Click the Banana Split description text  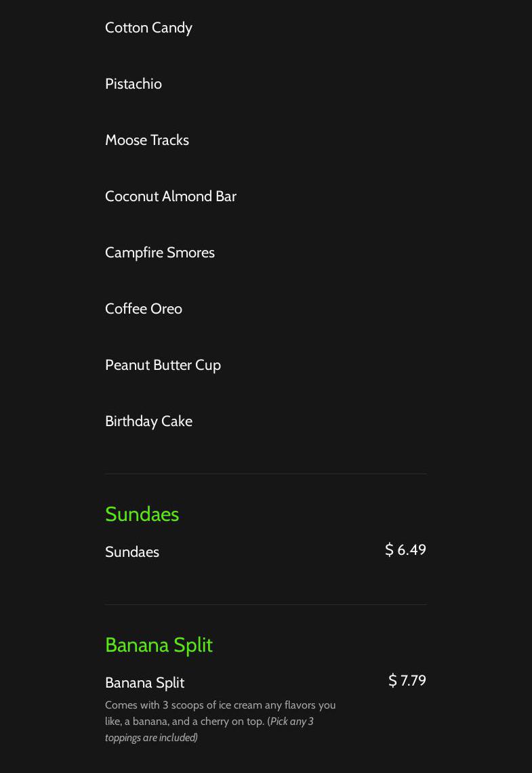coord(220,722)
